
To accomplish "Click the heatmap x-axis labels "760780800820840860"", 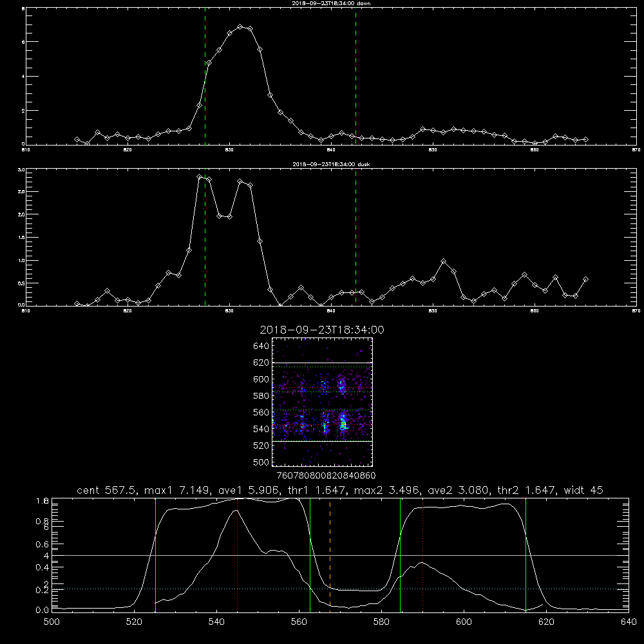I will click(326, 475).
